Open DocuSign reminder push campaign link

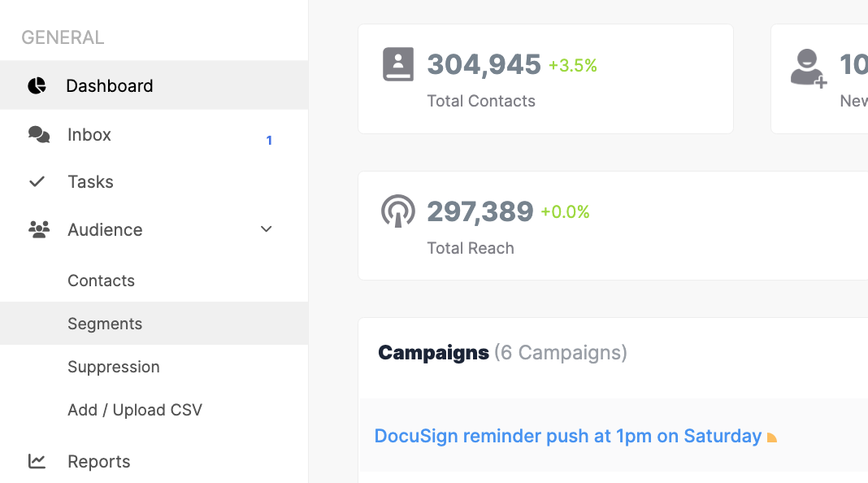point(567,436)
